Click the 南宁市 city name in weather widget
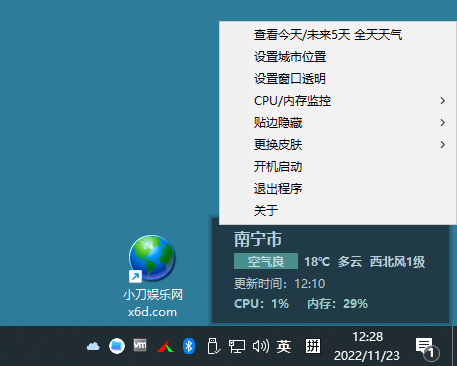Screen dimensions: 457x366 click(x=258, y=239)
